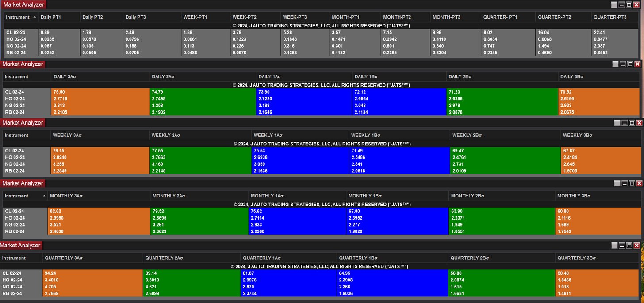Select the DAILY 2Bσ column header

502,76
